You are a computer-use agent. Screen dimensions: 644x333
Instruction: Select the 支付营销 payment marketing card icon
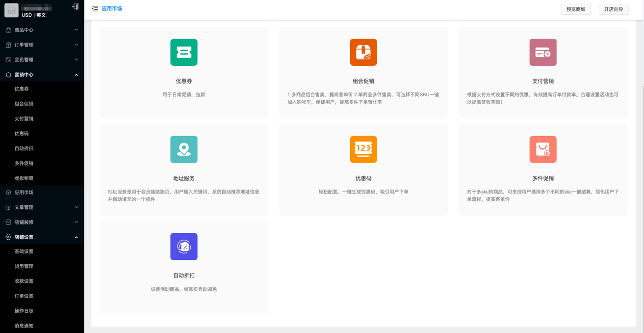[543, 52]
